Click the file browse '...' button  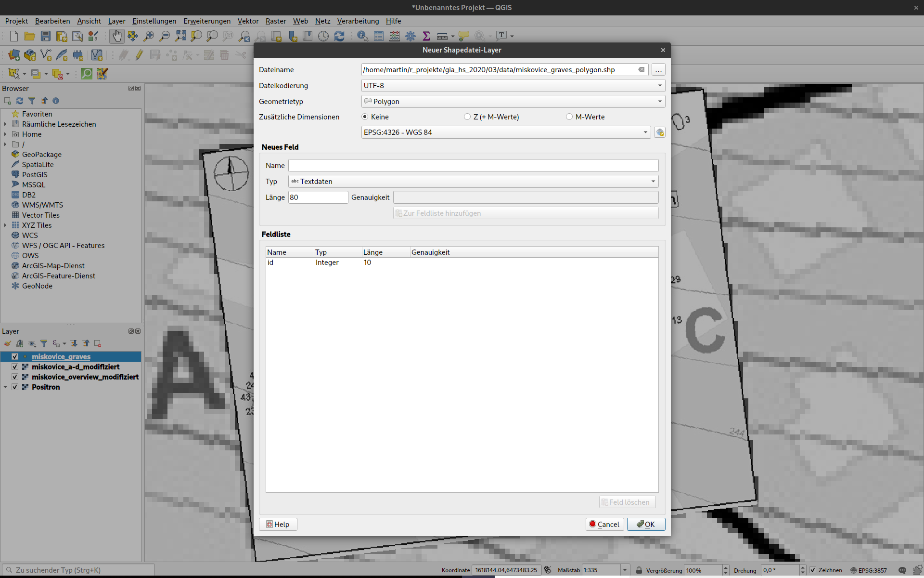coord(658,70)
